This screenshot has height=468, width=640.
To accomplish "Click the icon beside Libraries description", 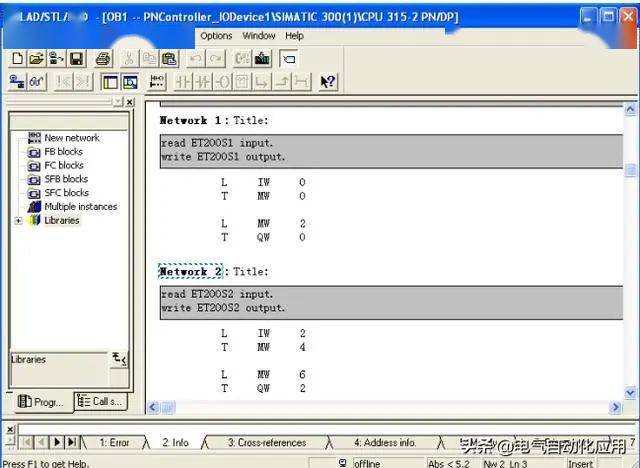I will (x=119, y=359).
